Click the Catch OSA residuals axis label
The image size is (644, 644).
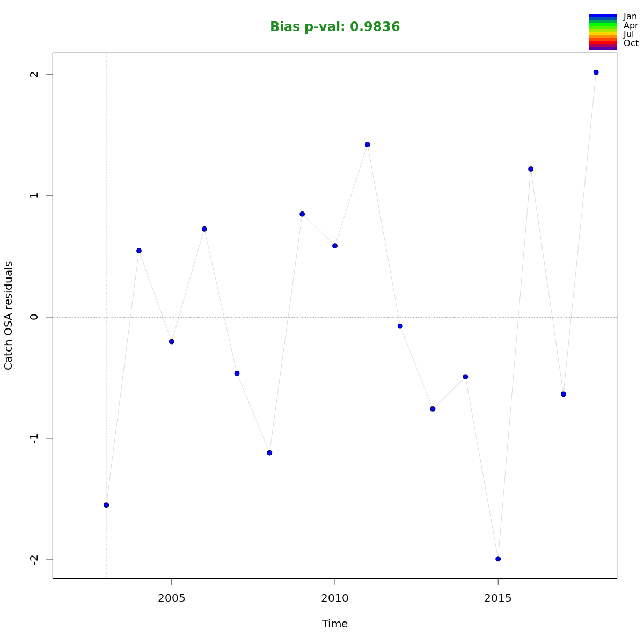(x=9, y=316)
